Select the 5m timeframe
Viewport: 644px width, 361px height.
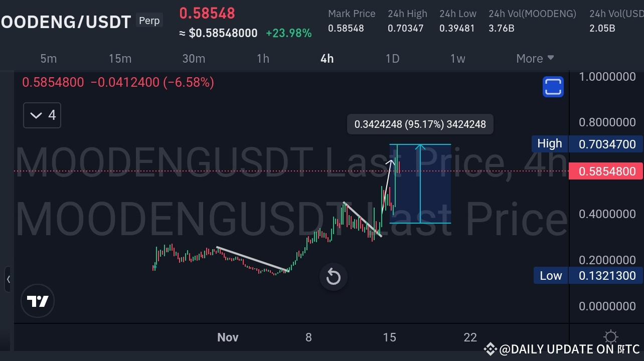[48, 59]
